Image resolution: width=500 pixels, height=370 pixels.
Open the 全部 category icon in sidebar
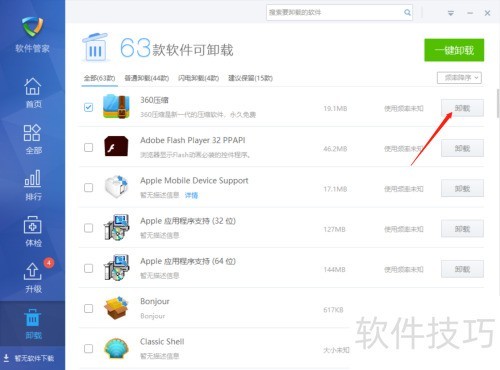32,133
